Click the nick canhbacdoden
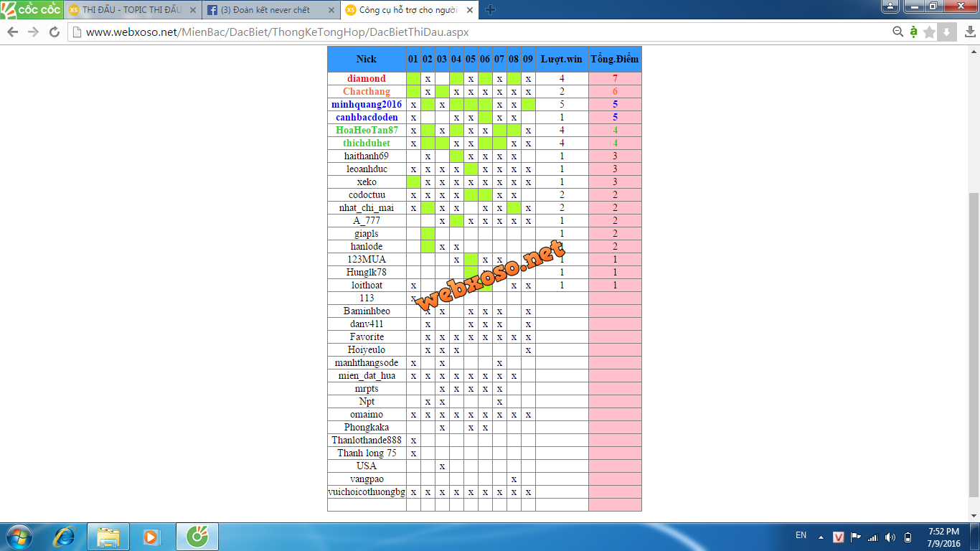The image size is (980, 551). [367, 118]
